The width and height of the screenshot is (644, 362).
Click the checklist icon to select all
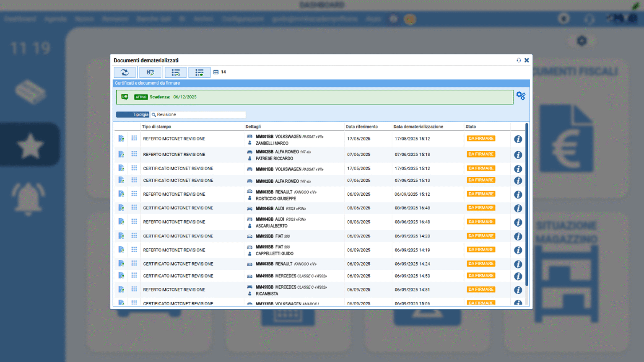[x=176, y=72]
